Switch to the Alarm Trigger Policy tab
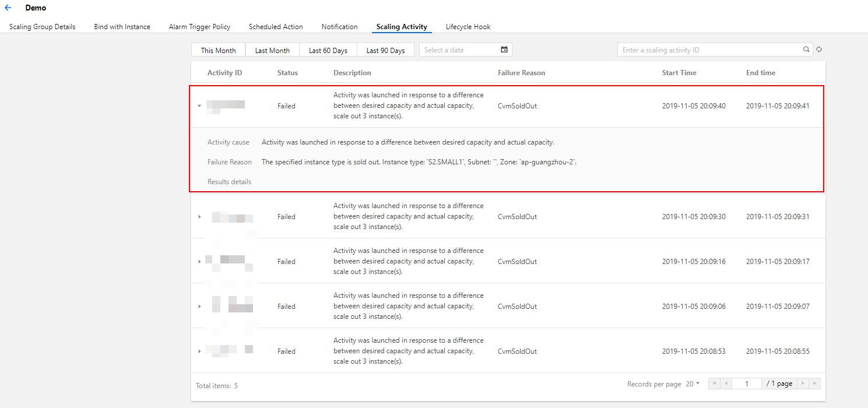868x408 pixels. pyautogui.click(x=199, y=27)
